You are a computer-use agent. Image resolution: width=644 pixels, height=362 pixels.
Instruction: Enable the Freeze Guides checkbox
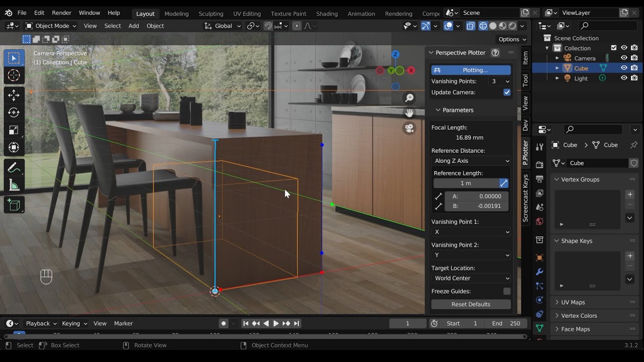coord(507,291)
